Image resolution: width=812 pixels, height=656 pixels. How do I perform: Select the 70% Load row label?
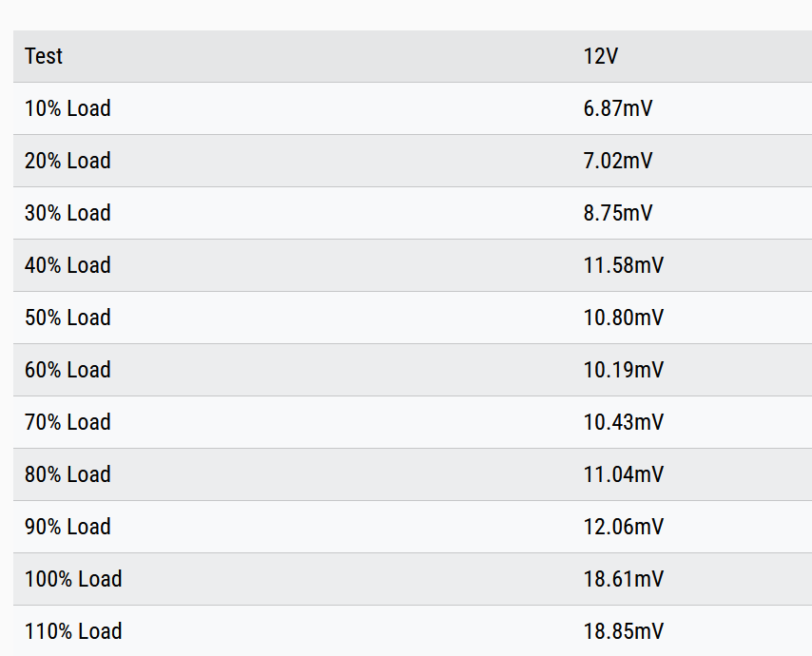point(68,422)
